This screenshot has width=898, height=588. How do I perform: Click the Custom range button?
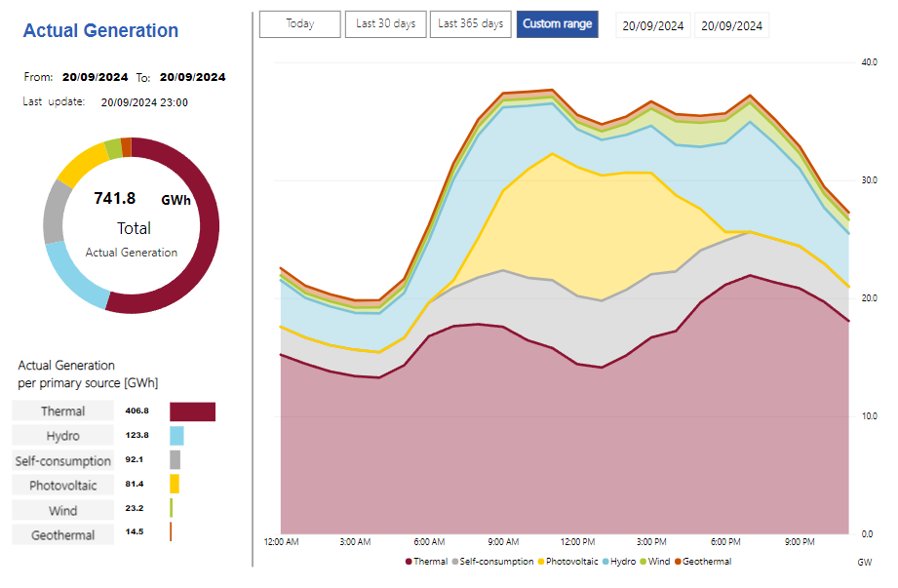click(557, 24)
